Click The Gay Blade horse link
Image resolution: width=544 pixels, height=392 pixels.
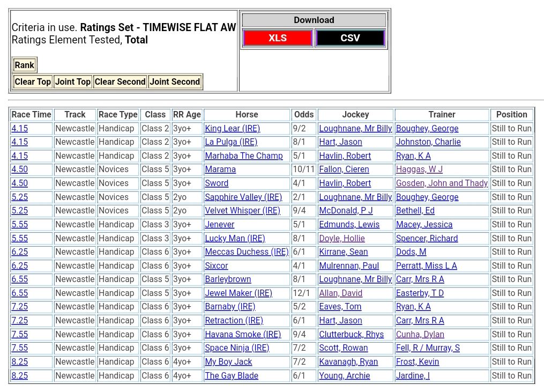(231, 376)
